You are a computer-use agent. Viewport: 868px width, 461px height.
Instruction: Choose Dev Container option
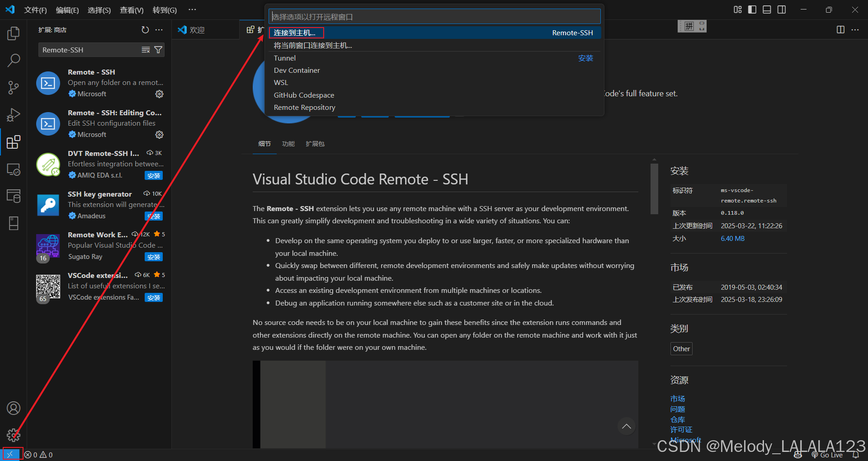[434, 70]
